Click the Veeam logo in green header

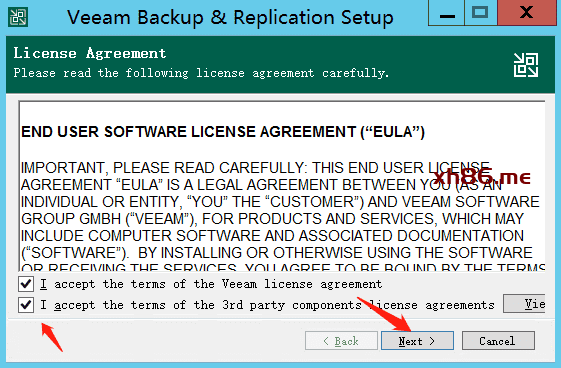tap(526, 65)
